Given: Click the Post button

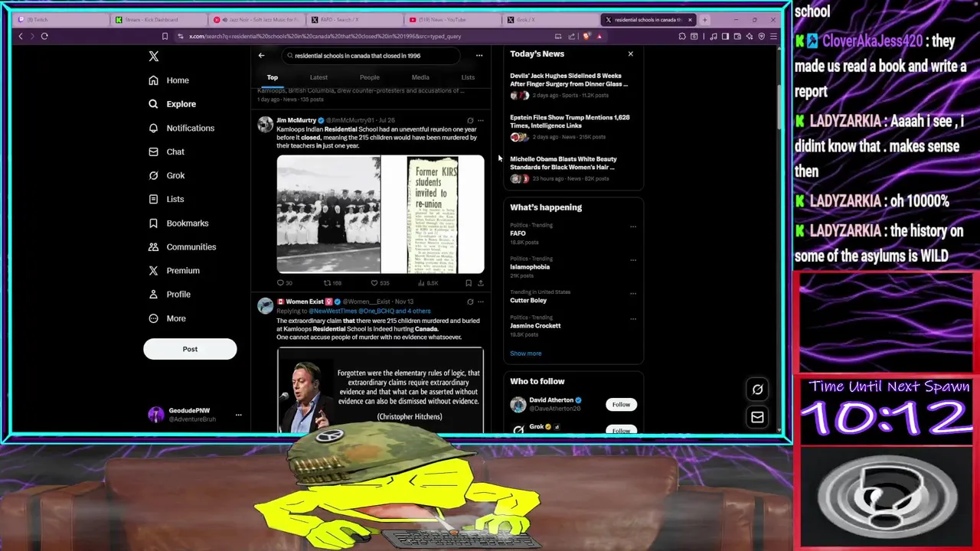Looking at the screenshot, I should pyautogui.click(x=190, y=349).
